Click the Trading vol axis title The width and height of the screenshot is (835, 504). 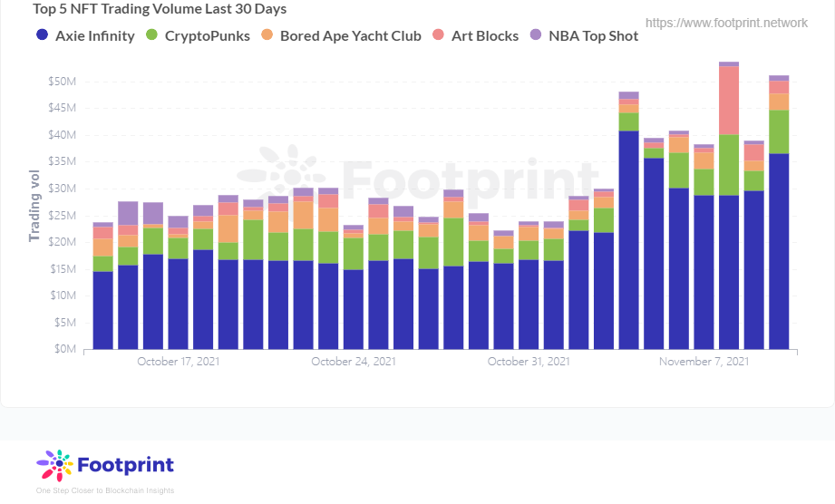point(34,206)
